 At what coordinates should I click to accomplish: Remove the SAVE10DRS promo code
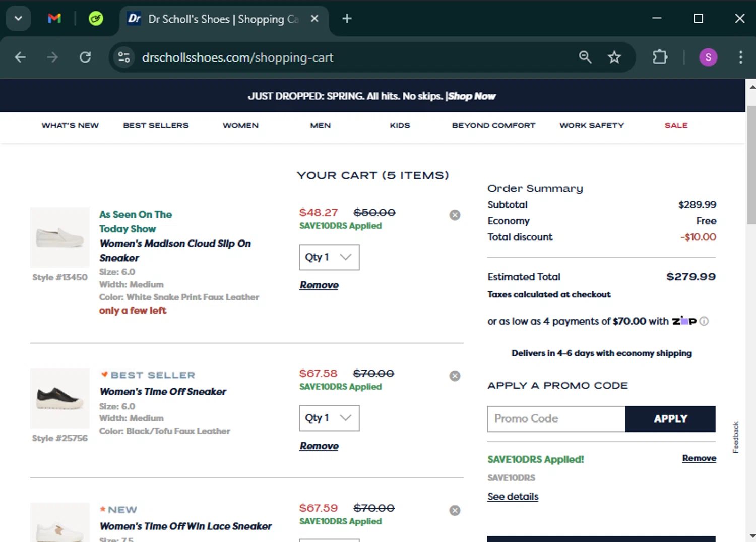point(699,458)
